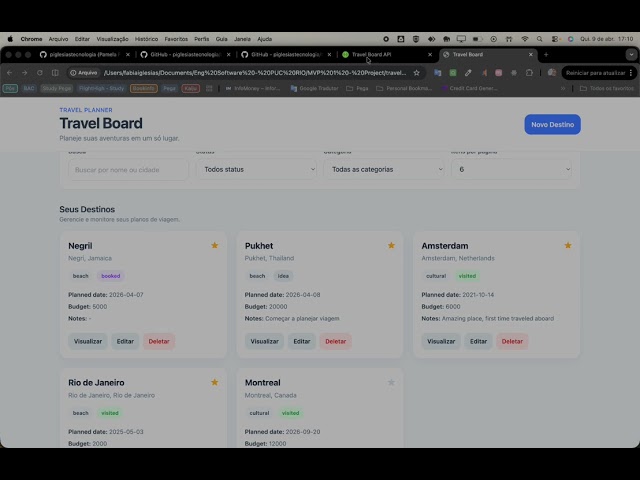Open the Chrome three-dot menu
This screenshot has height=480, width=640.
tap(631, 73)
